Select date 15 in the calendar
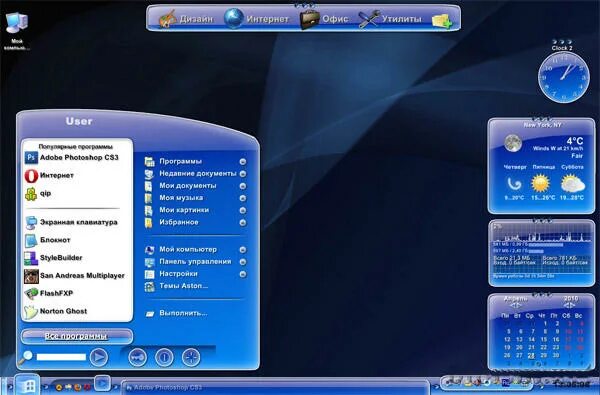600x395 pixels. [543, 340]
